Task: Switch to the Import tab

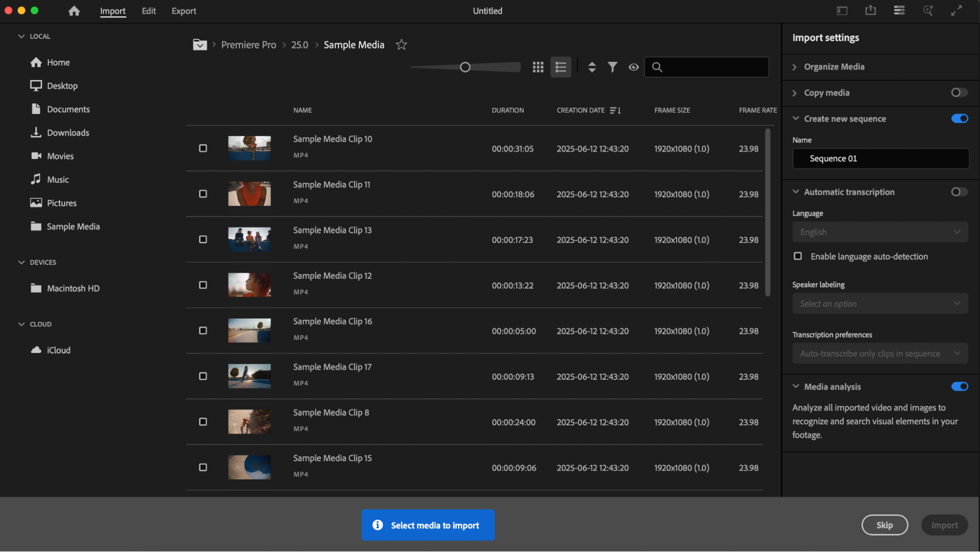Action: click(x=113, y=11)
